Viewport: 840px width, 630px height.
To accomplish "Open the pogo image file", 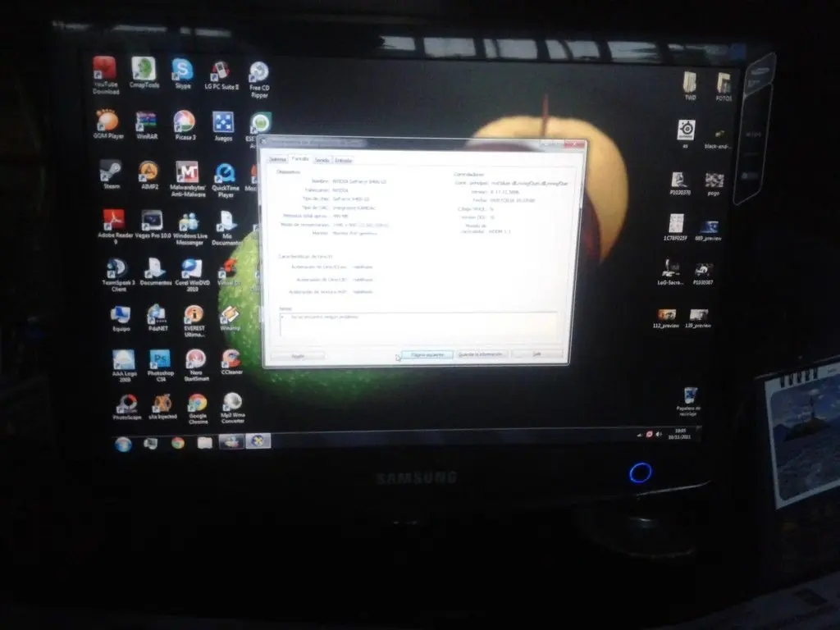I will tap(714, 185).
